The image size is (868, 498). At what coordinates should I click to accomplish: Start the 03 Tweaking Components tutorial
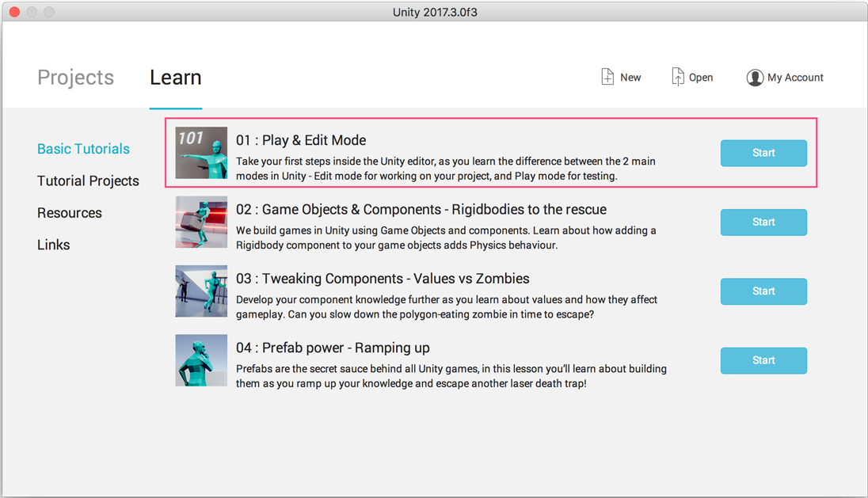click(x=763, y=291)
